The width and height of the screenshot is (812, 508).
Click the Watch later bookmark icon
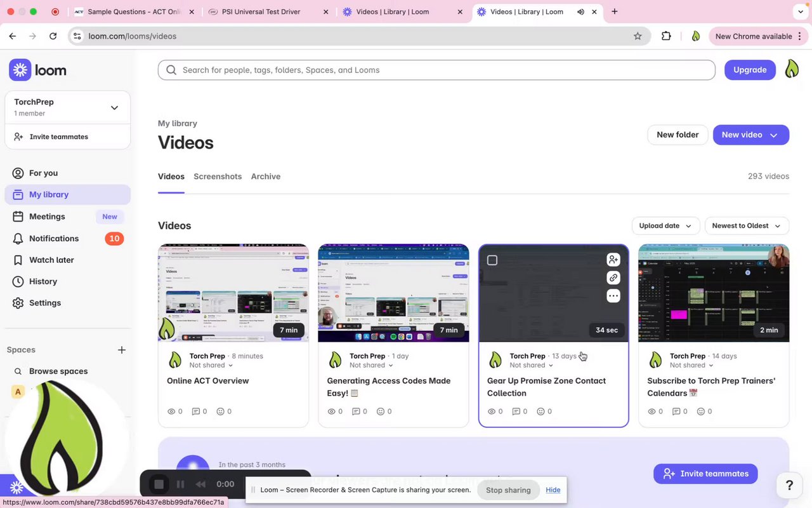[x=18, y=260]
